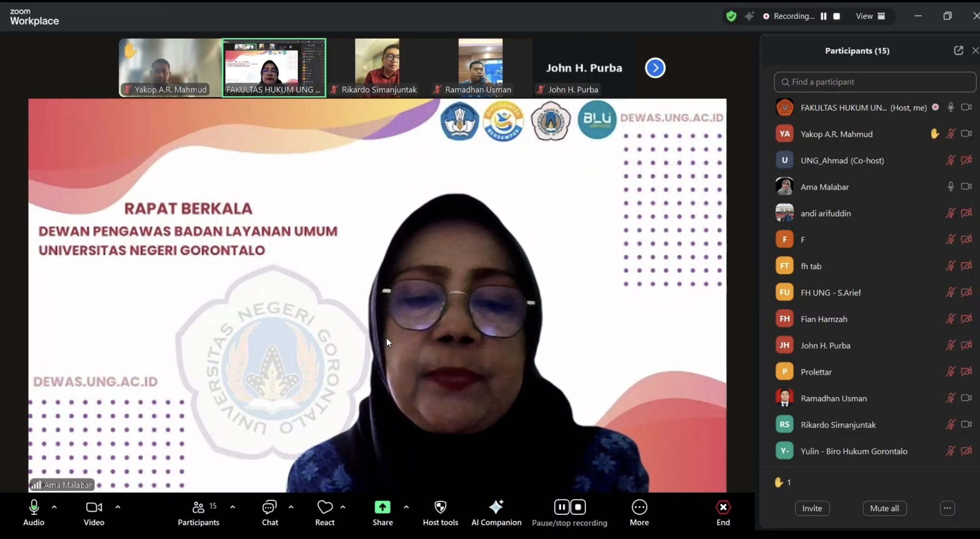Toggle the Participants panel from toolbar
The image size is (980, 539).
pyautogui.click(x=198, y=508)
